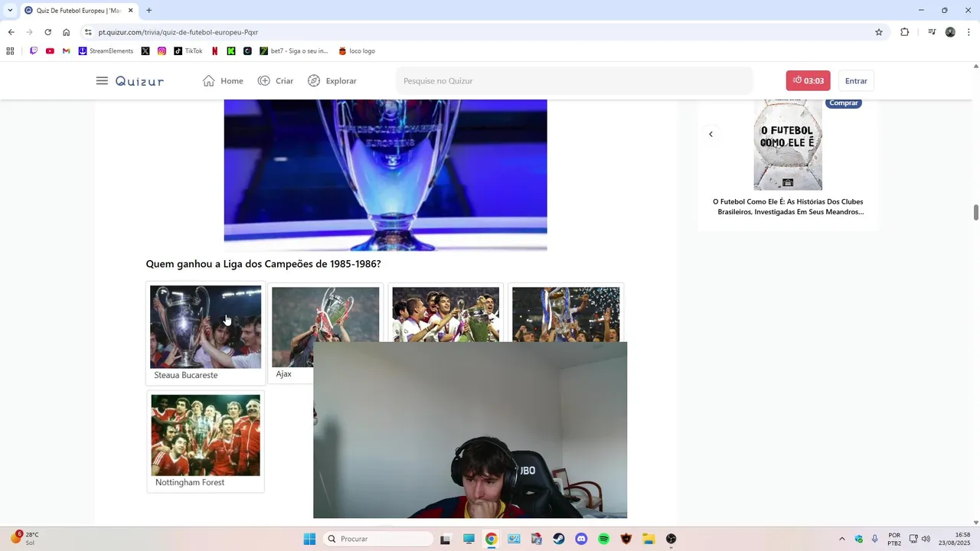Open Chrome from the taskbar
Viewport: 980px width, 551px height.
pos(491,539)
